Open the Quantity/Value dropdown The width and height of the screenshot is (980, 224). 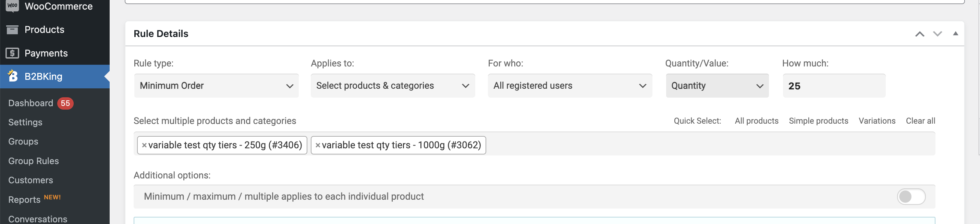(717, 86)
